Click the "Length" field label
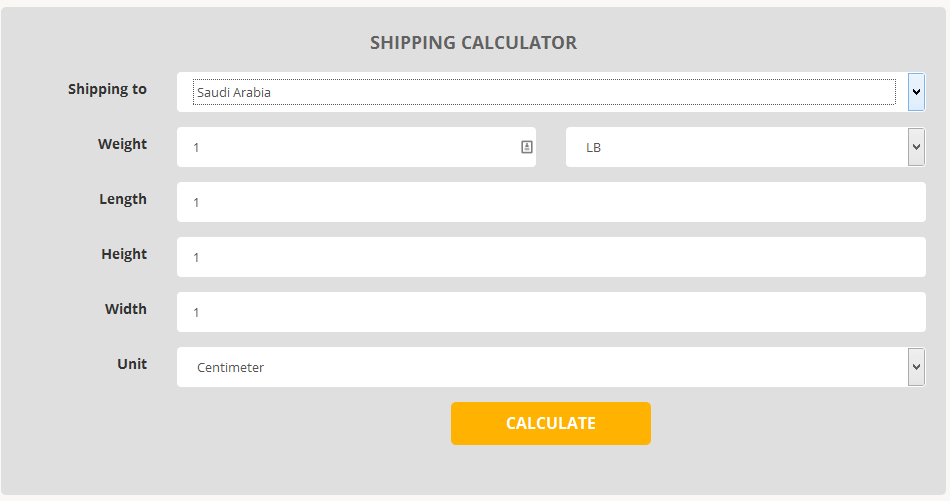 point(123,199)
